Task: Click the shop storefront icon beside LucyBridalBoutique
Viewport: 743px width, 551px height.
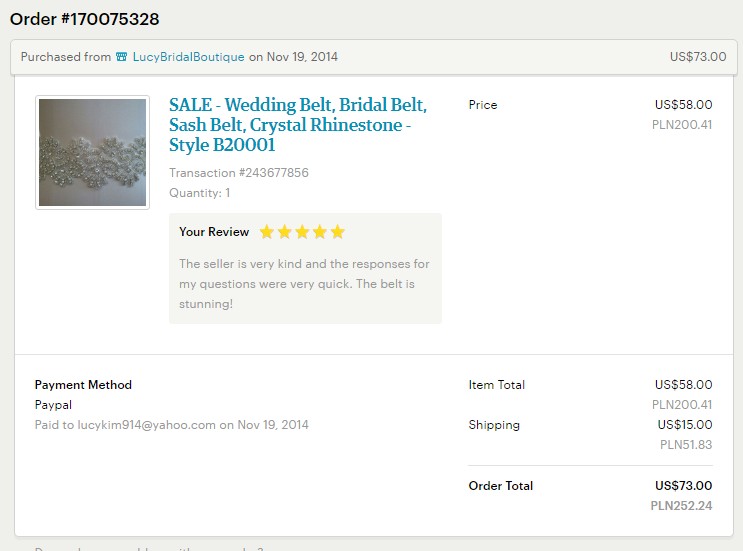Action: (x=122, y=57)
